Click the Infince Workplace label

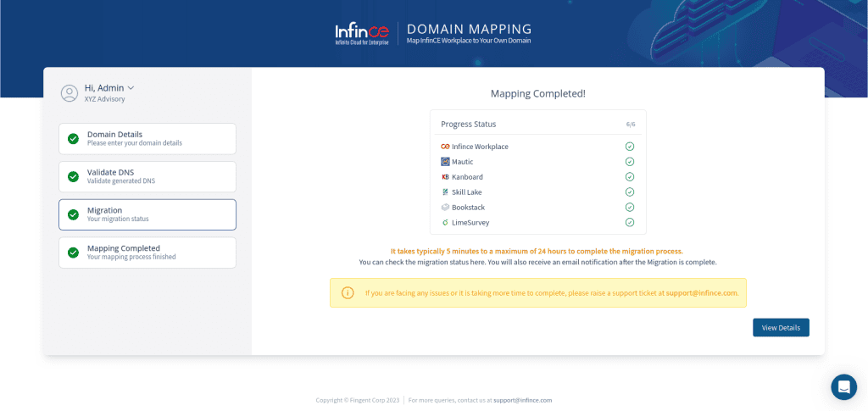pos(480,147)
